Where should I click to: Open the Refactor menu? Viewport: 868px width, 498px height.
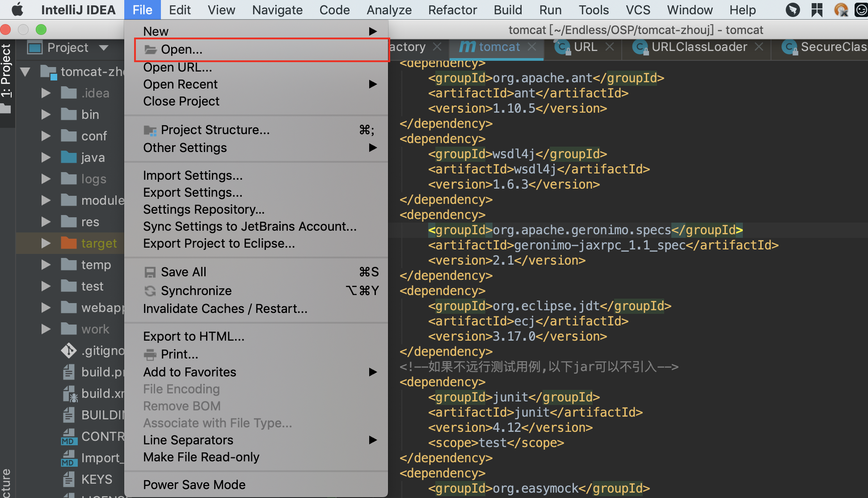pyautogui.click(x=452, y=10)
